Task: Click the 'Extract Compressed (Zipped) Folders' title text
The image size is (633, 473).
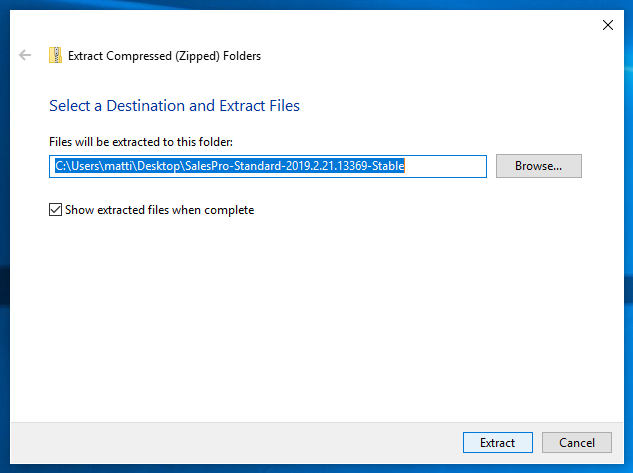Action: [x=164, y=56]
